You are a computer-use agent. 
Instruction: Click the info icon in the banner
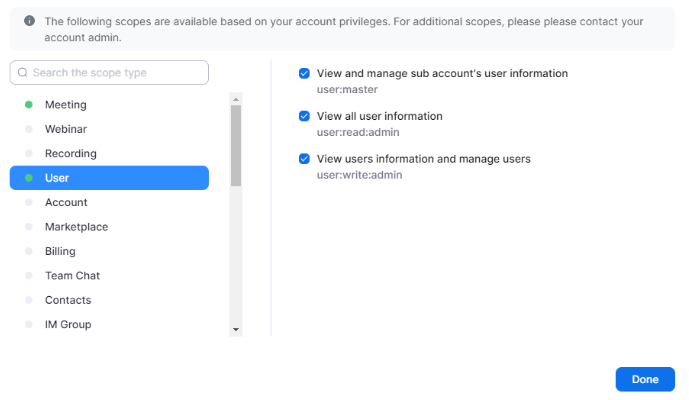point(29,21)
